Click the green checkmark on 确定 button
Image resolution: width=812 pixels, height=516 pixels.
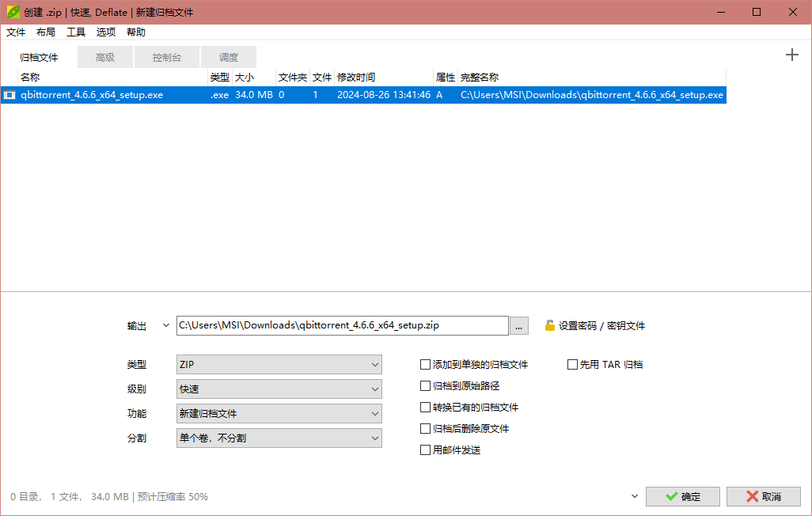click(x=672, y=496)
